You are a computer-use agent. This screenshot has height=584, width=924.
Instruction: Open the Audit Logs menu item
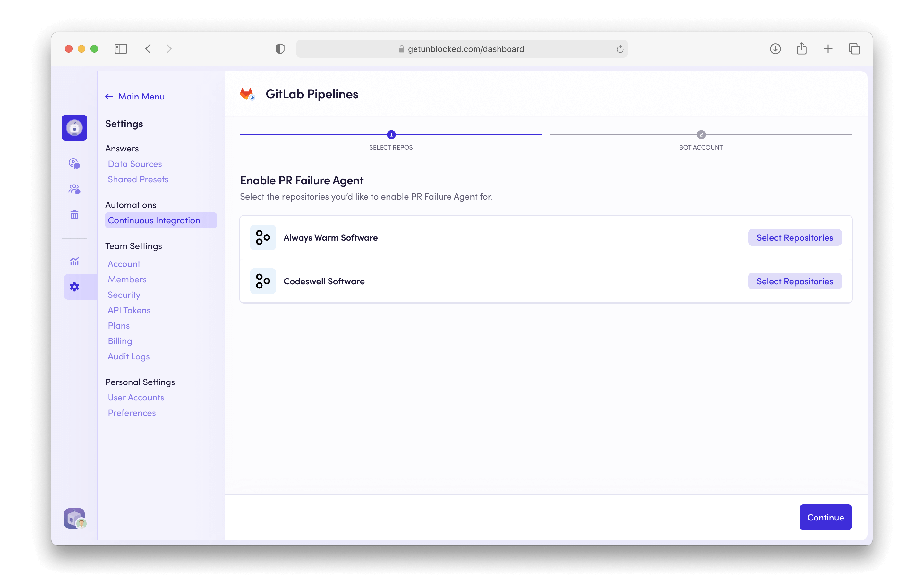point(129,356)
